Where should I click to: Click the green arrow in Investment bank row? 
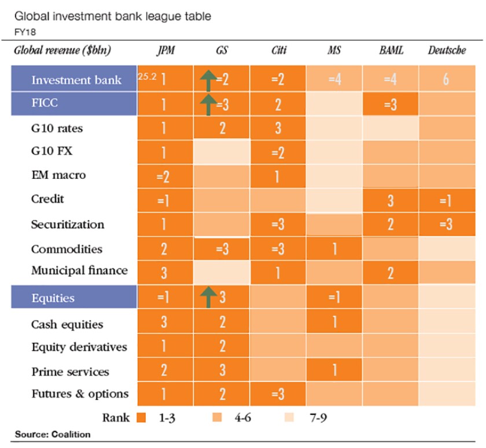208,80
